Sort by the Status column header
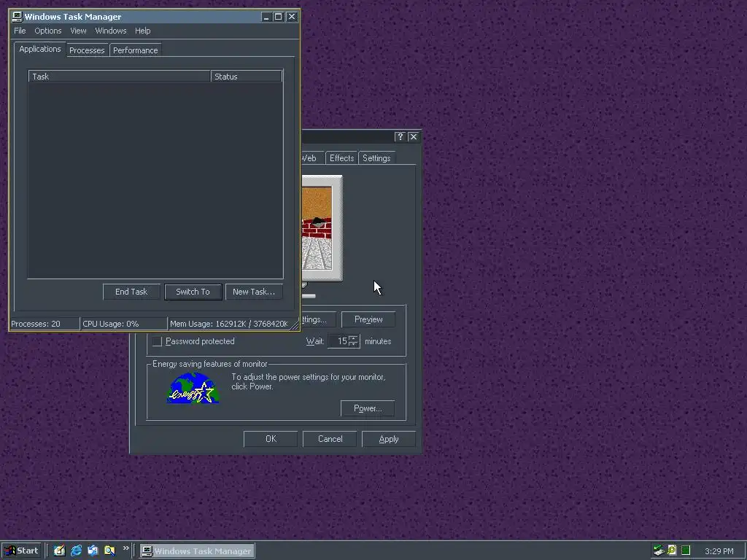 tap(247, 76)
